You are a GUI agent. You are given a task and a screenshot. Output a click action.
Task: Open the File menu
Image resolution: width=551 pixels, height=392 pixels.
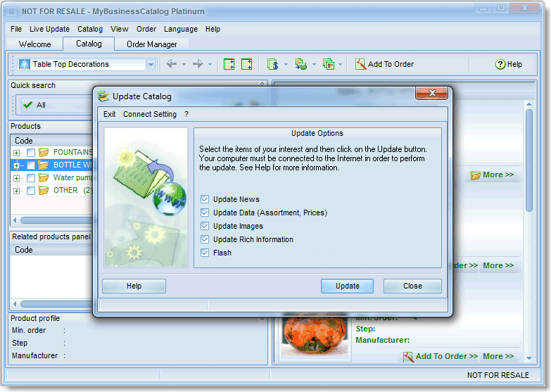(x=16, y=29)
